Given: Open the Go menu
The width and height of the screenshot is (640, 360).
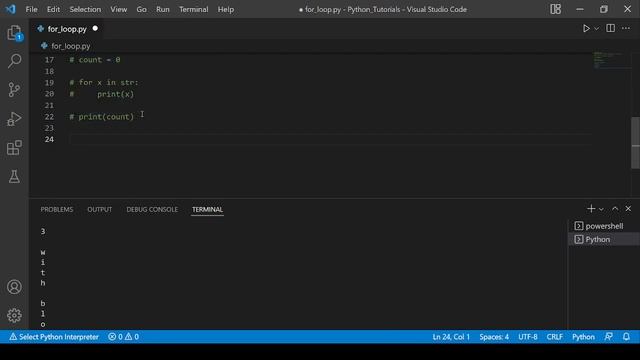Looking at the screenshot, I should tap(141, 9).
